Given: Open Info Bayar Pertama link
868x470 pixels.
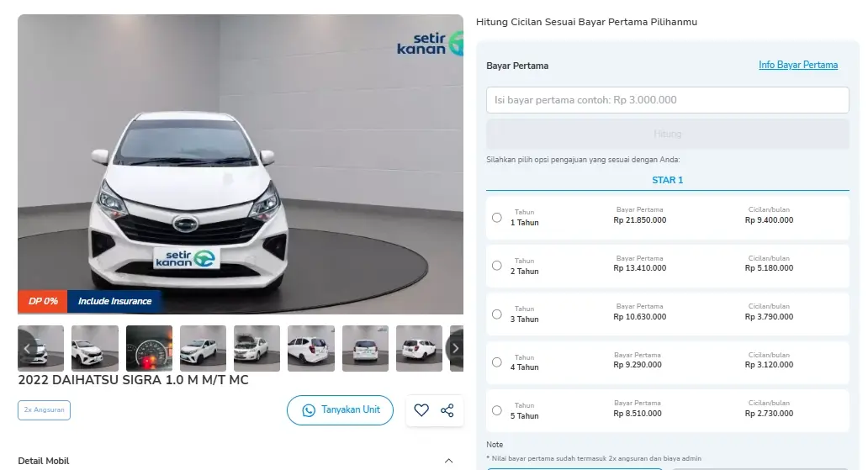Looking at the screenshot, I should tap(797, 65).
